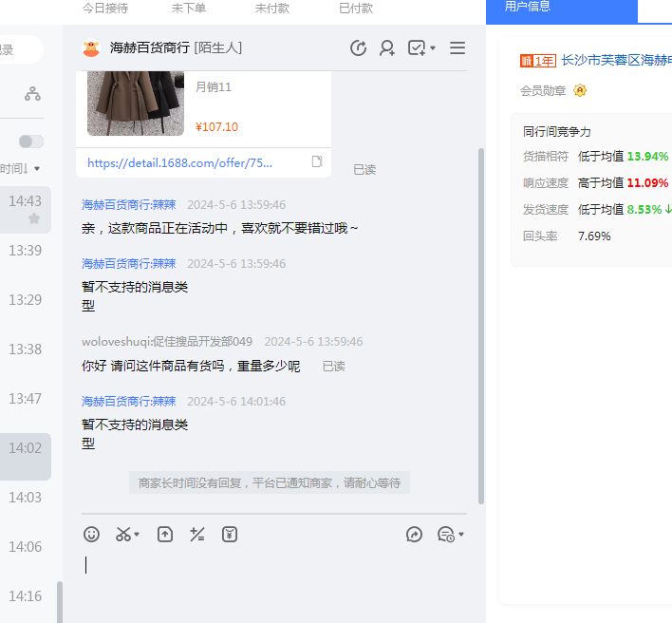Click the yen payment request icon
This screenshot has height=623, width=672.
(x=230, y=535)
